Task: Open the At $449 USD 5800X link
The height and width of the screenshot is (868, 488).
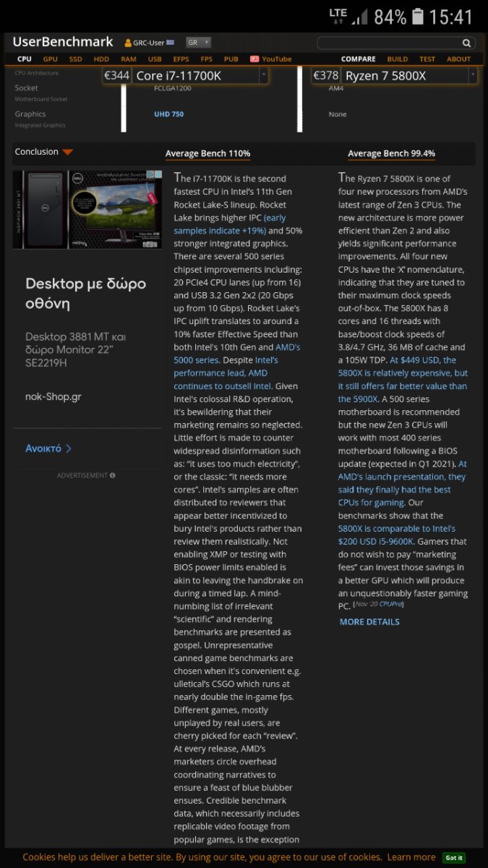Action: (x=403, y=379)
